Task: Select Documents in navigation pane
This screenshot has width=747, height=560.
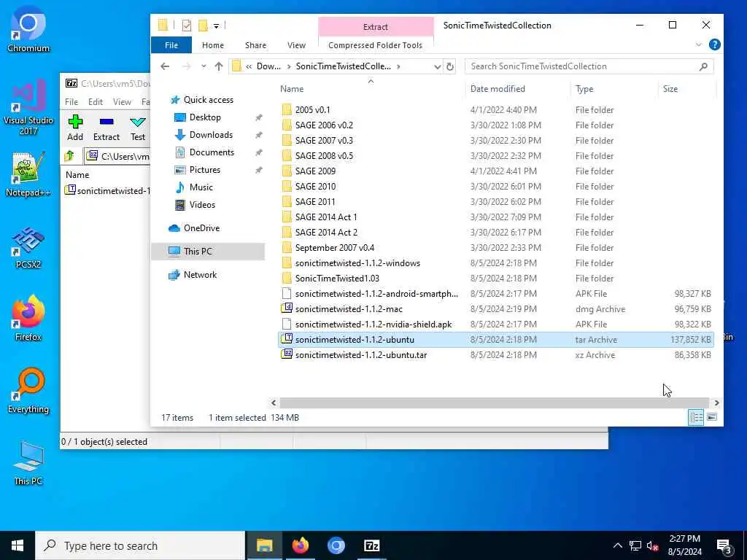Action: pyautogui.click(x=212, y=152)
